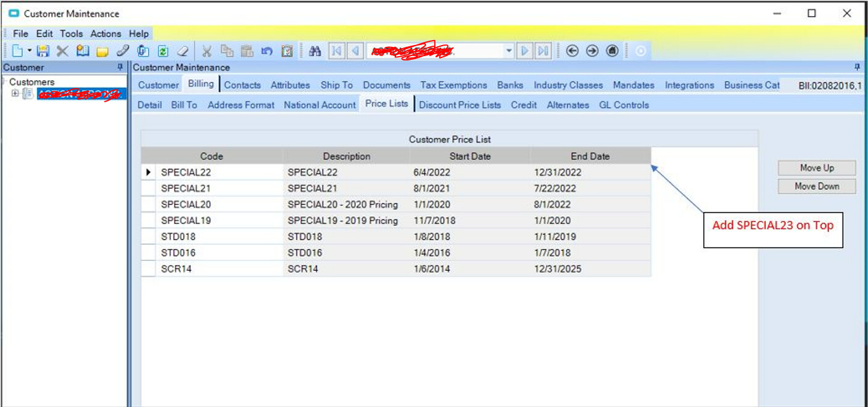868x407 pixels.
Task: Switch to the Attributes tab
Action: click(290, 85)
